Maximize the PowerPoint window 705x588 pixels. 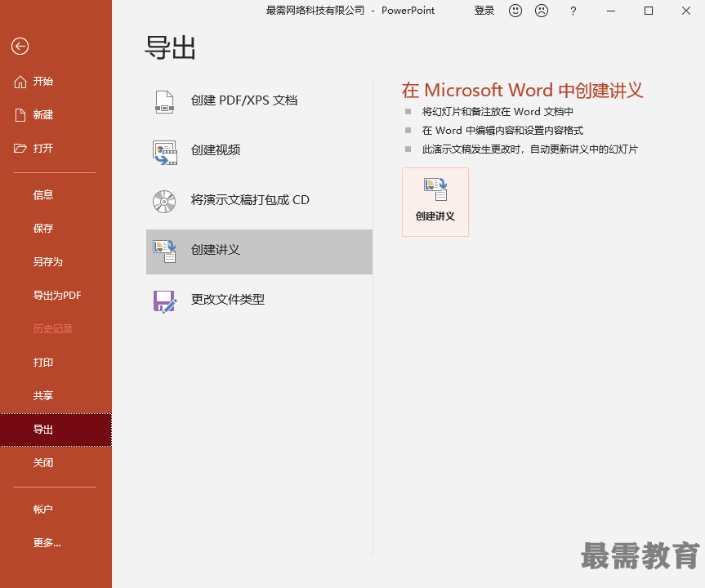649,11
